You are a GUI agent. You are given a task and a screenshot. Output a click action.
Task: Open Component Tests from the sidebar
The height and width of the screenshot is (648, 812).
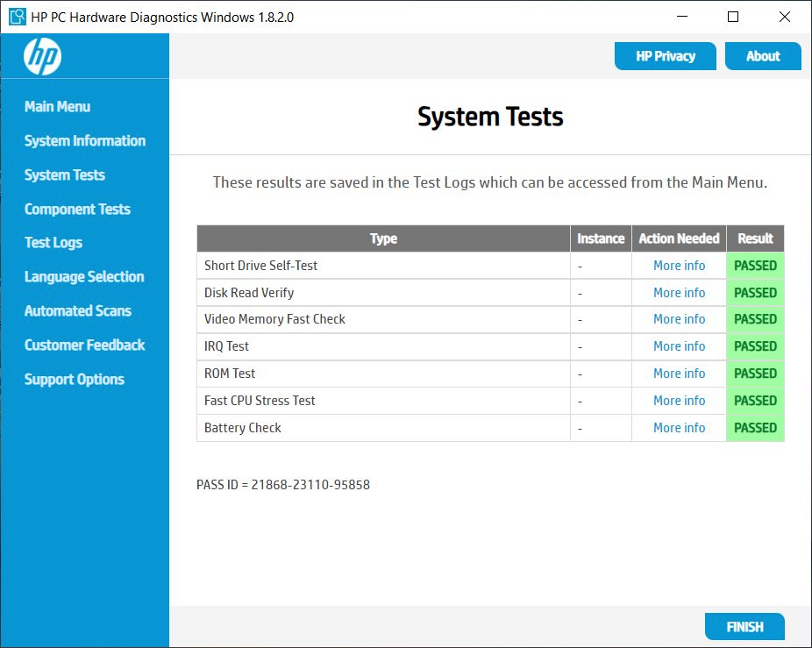(77, 209)
